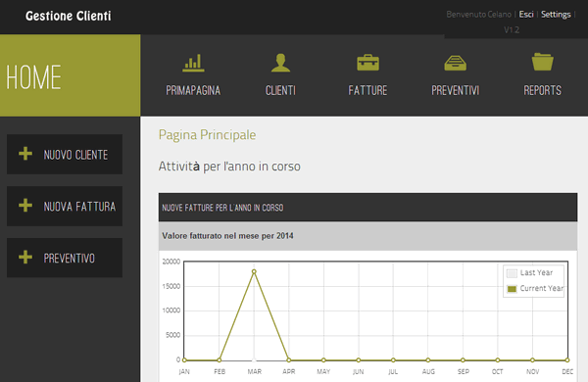Click the Fatture briefcase icon
Viewport: 588px width, 382px height.
coord(367,63)
